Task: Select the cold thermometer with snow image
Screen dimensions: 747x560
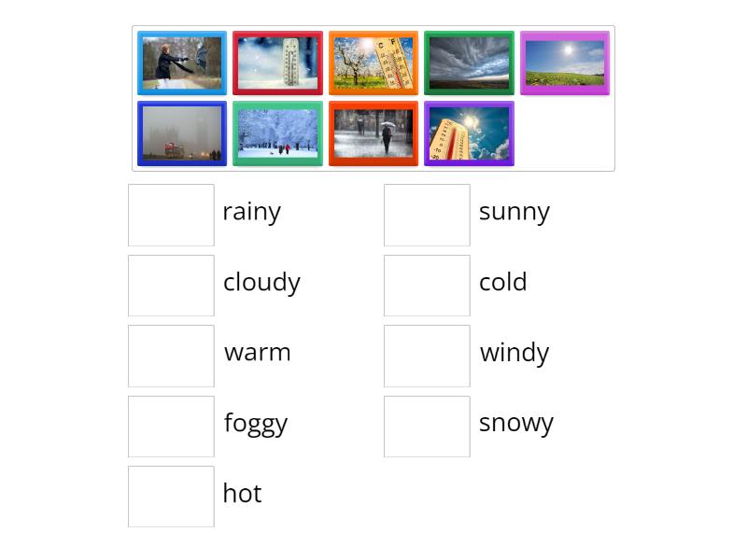Action: pos(277,63)
